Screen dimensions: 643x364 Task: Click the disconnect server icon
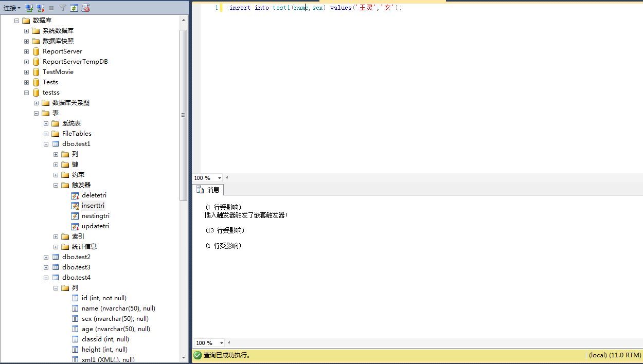tap(40, 8)
